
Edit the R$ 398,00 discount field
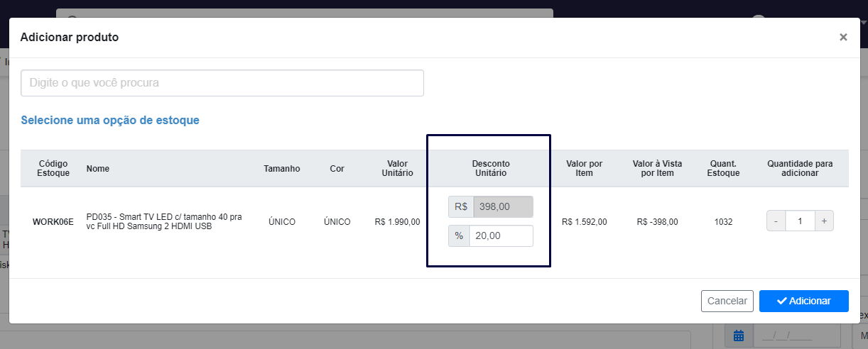click(503, 206)
